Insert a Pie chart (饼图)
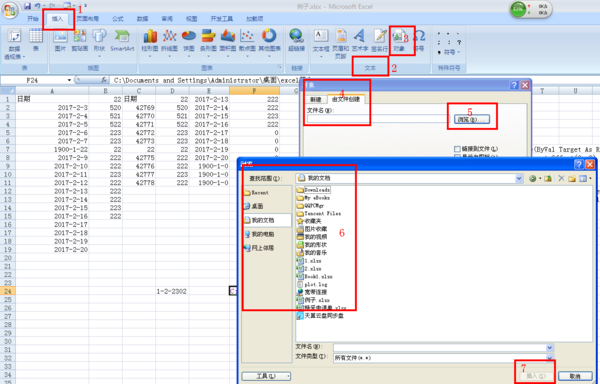 pyautogui.click(x=189, y=43)
